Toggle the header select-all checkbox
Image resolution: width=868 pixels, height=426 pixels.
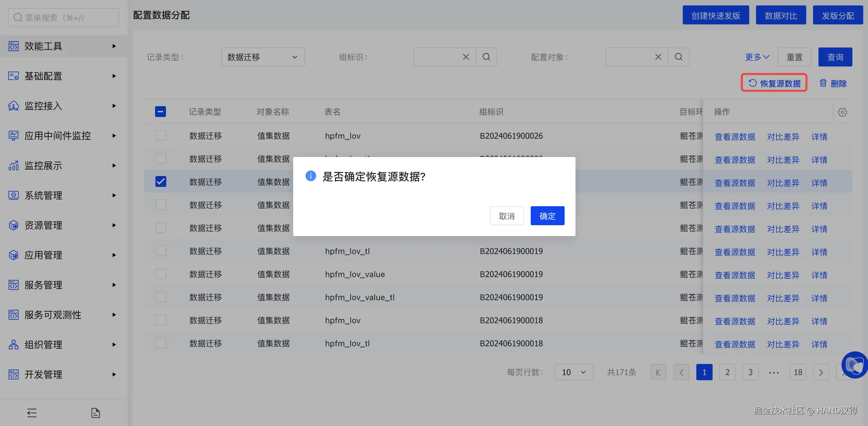pos(161,112)
